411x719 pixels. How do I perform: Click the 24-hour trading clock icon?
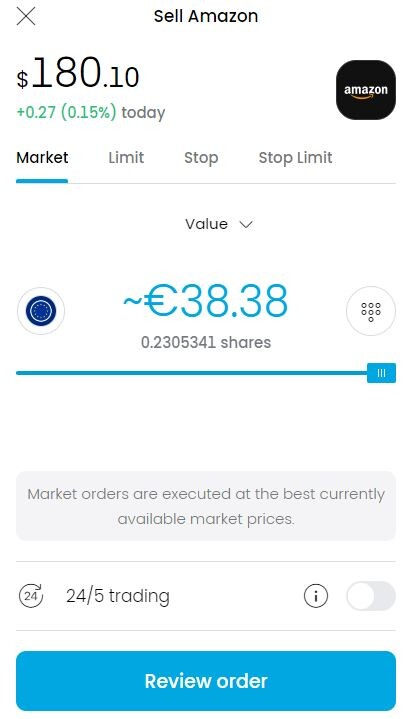pos(31,595)
